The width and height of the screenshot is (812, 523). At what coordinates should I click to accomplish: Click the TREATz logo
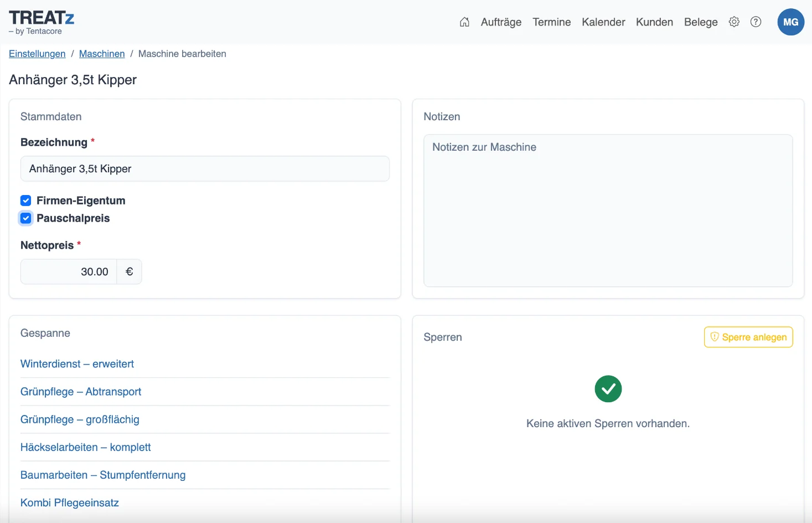pos(42,22)
